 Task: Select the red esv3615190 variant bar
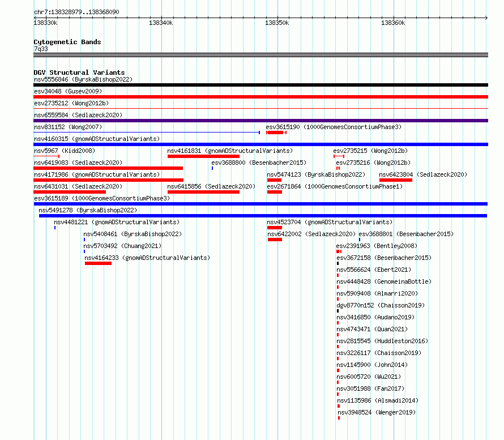276,133
